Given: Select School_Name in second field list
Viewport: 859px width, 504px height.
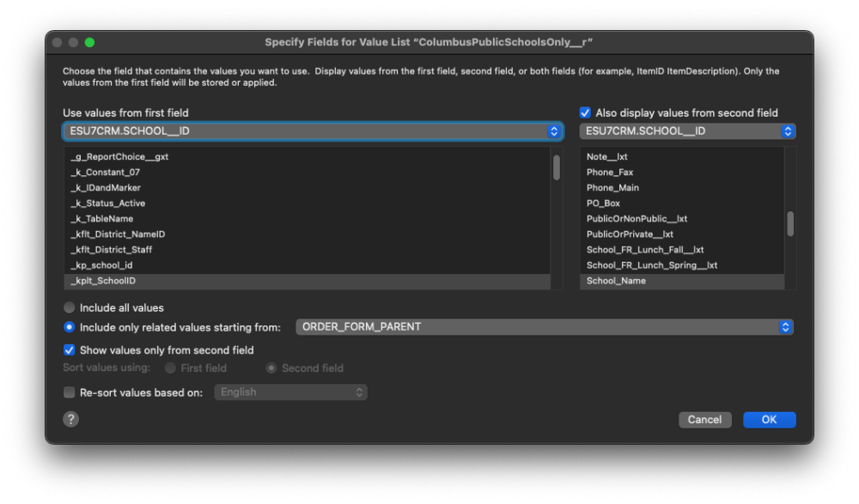Looking at the screenshot, I should (616, 281).
